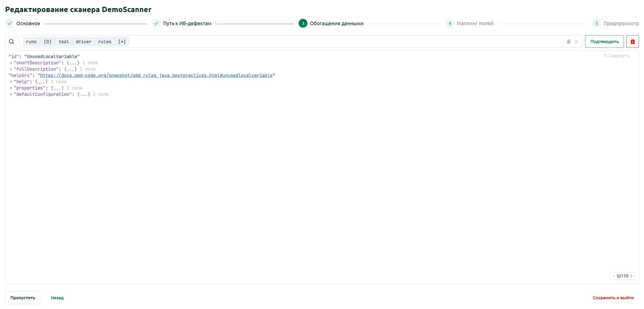Screen dimensions: 644x309
Task: Click the Подтвердить button
Action: (x=604, y=41)
